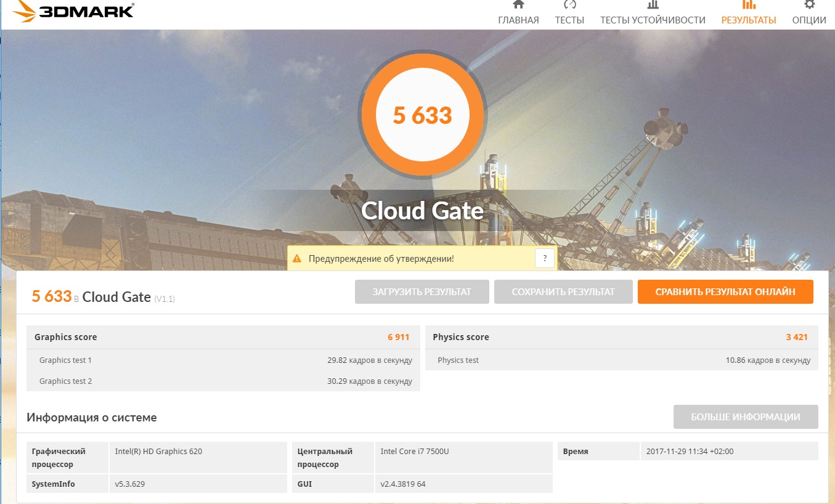Click the GUI version v2.4.3819 64
835x504 pixels.
coord(403,484)
